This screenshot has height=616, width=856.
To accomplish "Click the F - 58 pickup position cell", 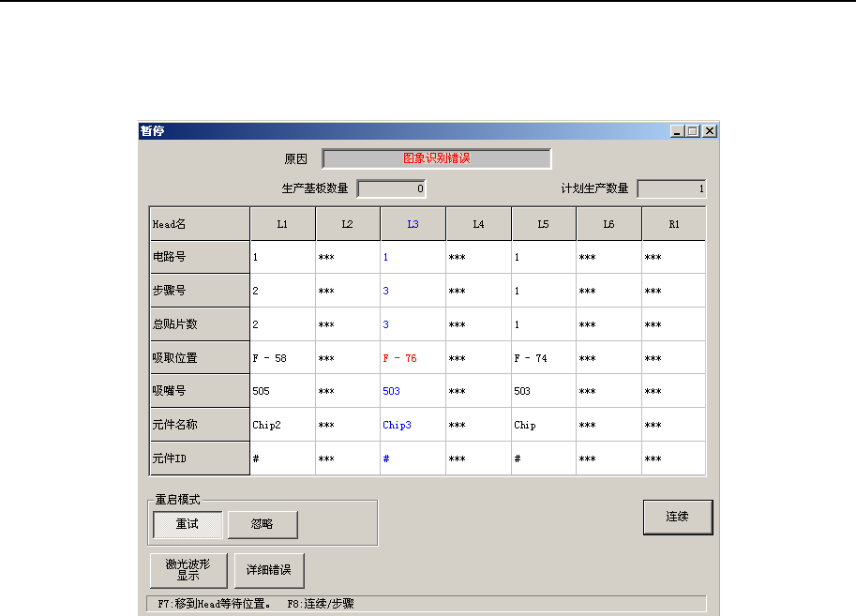I will coord(283,358).
